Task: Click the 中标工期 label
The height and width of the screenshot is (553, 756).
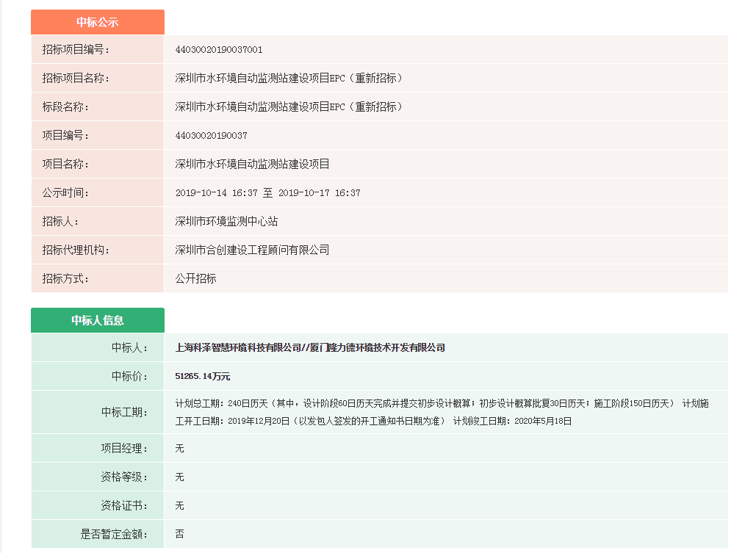Action: pyautogui.click(x=124, y=412)
